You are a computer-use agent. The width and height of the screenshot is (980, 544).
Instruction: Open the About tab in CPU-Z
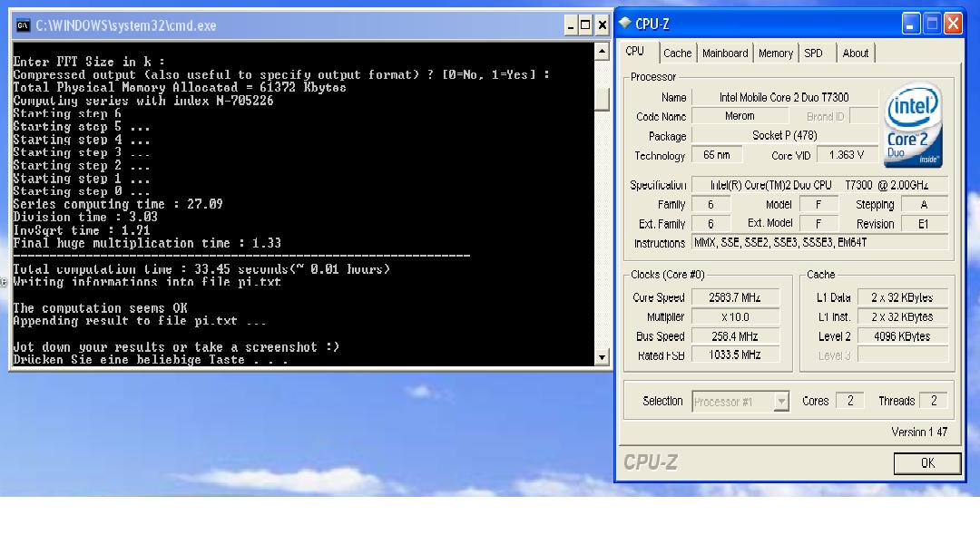[x=855, y=53]
